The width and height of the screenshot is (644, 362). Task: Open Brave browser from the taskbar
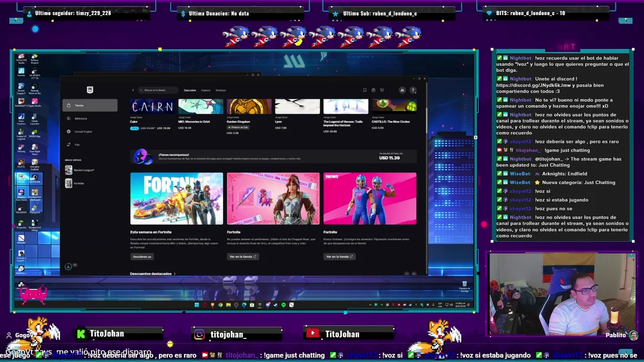coord(212,305)
